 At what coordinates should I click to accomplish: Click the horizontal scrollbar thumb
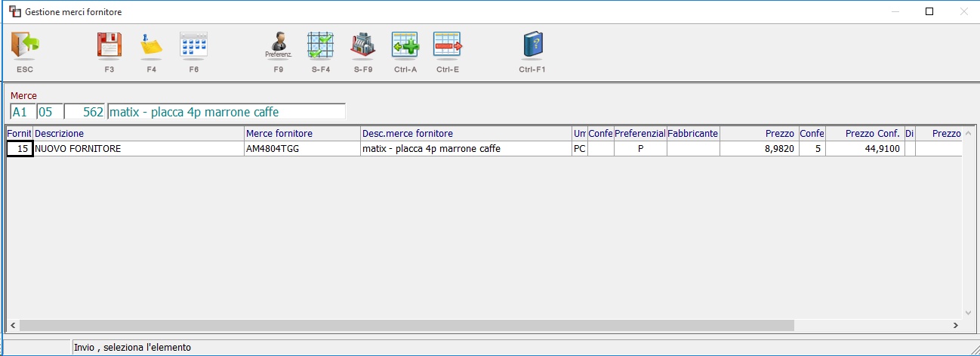[x=407, y=325]
